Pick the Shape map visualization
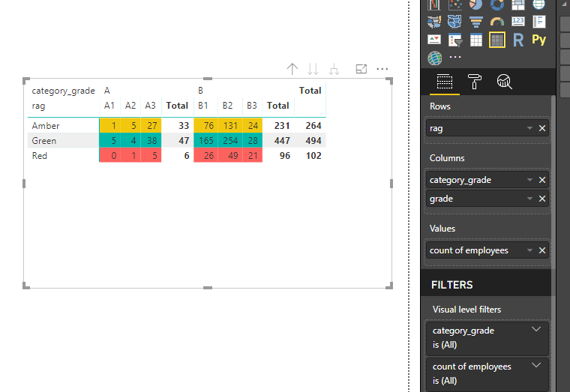The image size is (570, 392). click(x=454, y=22)
